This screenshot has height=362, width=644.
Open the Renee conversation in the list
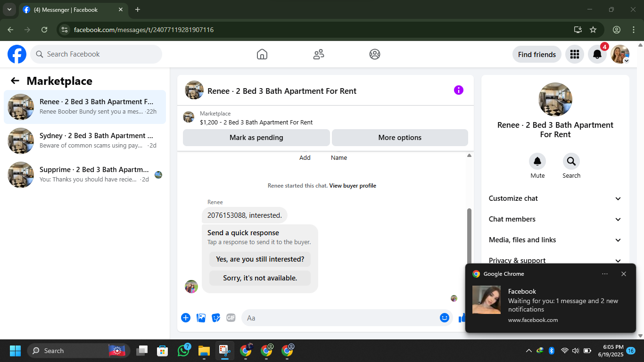click(85, 107)
